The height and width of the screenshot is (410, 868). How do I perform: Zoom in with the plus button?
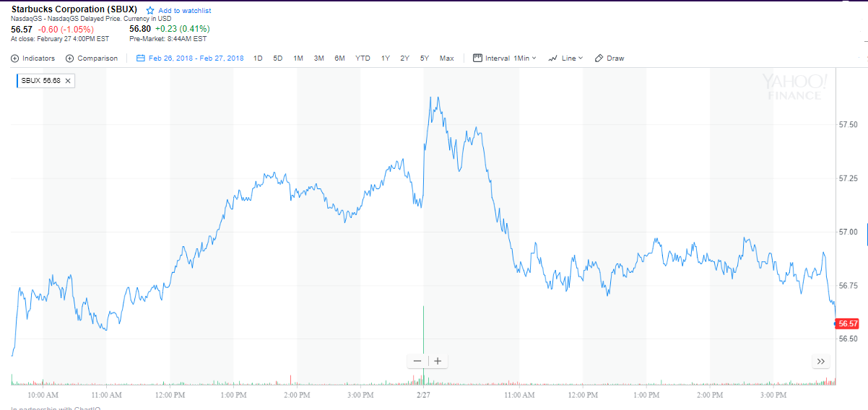[x=438, y=361]
